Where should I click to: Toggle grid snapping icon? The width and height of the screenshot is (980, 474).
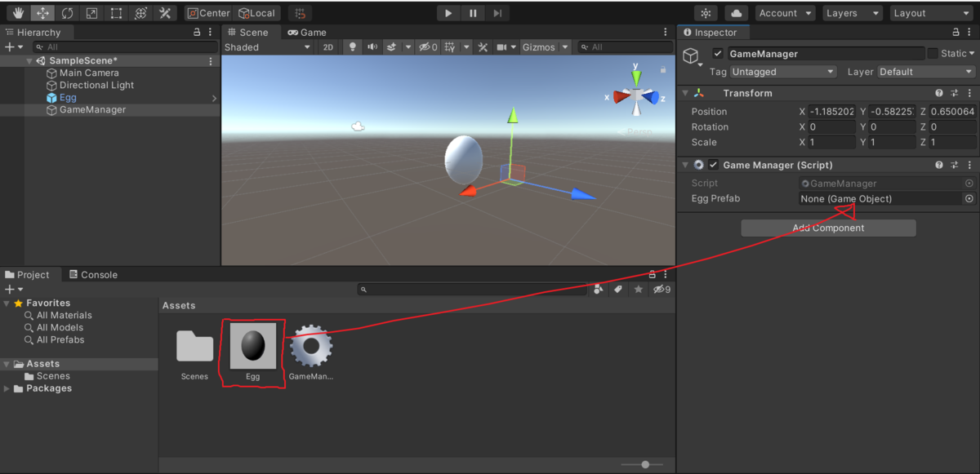(x=301, y=13)
